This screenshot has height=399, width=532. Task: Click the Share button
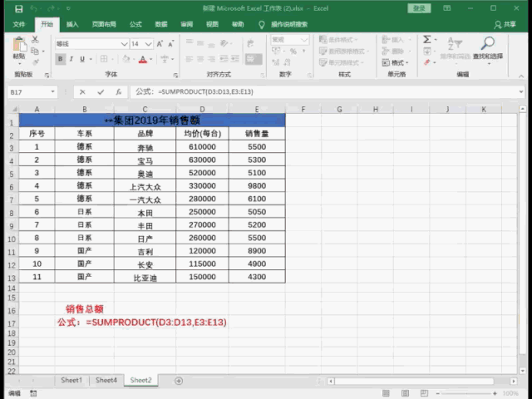[x=505, y=24]
